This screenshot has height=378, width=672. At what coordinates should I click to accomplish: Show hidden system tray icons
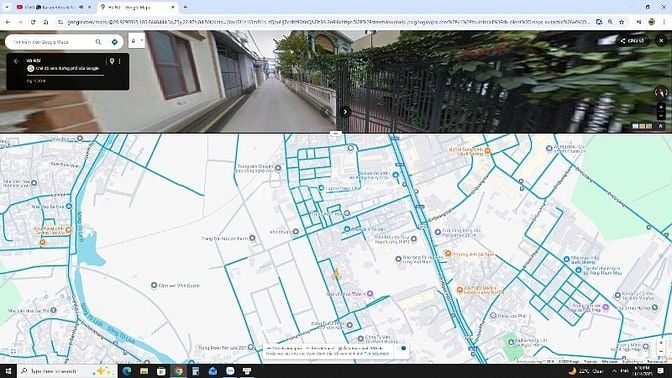click(614, 371)
